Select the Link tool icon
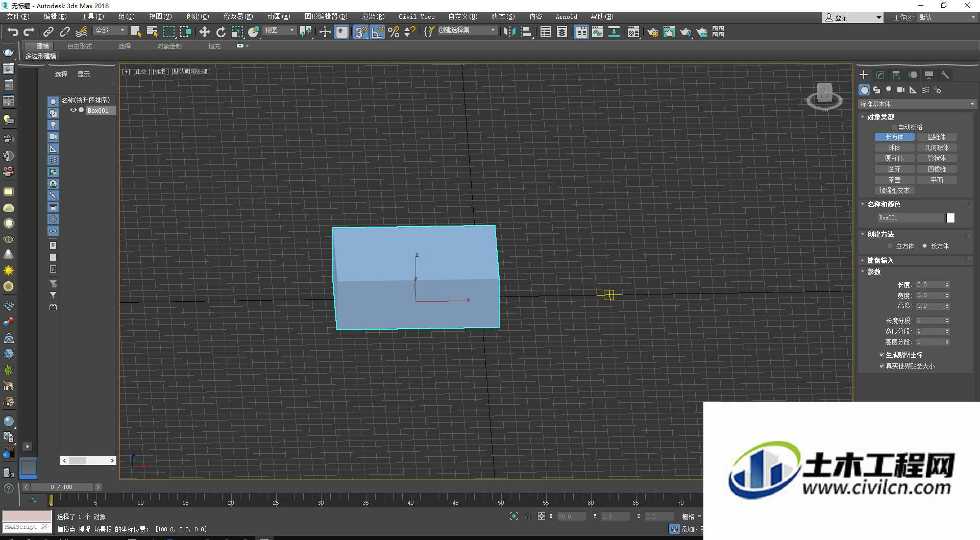The height and width of the screenshot is (540, 980). click(48, 32)
